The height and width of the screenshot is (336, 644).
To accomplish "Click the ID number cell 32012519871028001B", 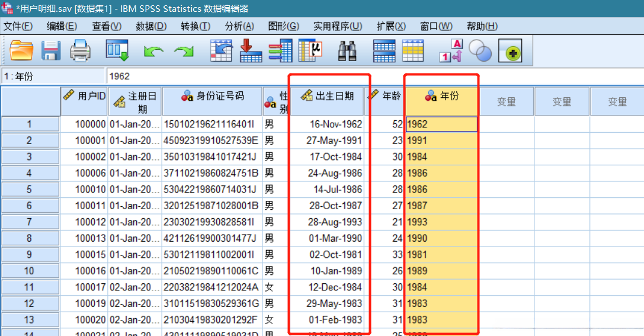I will 212,206.
